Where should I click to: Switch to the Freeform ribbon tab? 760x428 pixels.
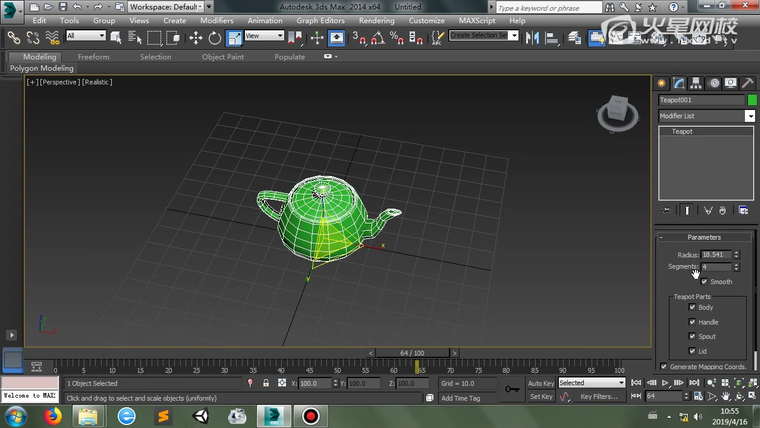pyautogui.click(x=94, y=57)
